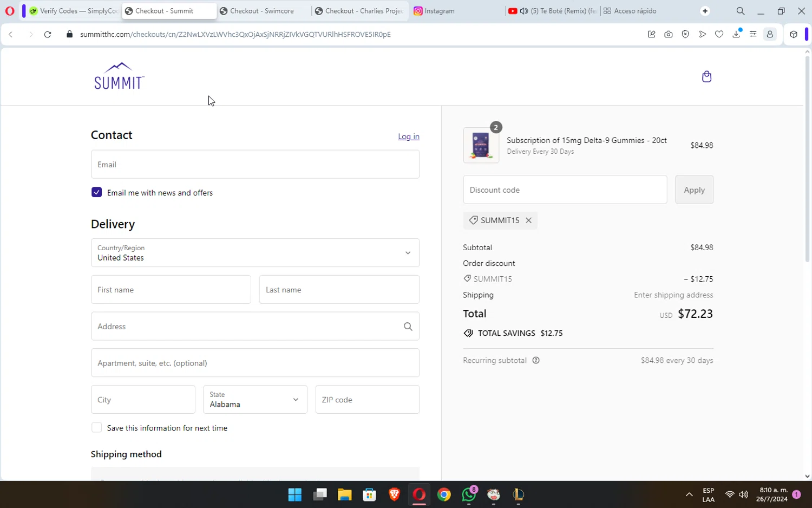Open a new browser tab
The width and height of the screenshot is (812, 508).
click(705, 11)
